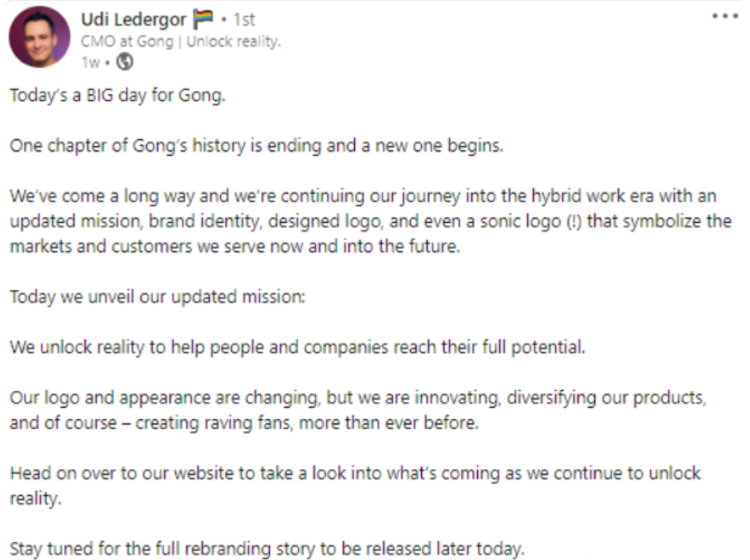This screenshot has height=560, width=750.
Task: Click the 'Our logo and appearance are changing' paragraph
Action: pos(359,410)
